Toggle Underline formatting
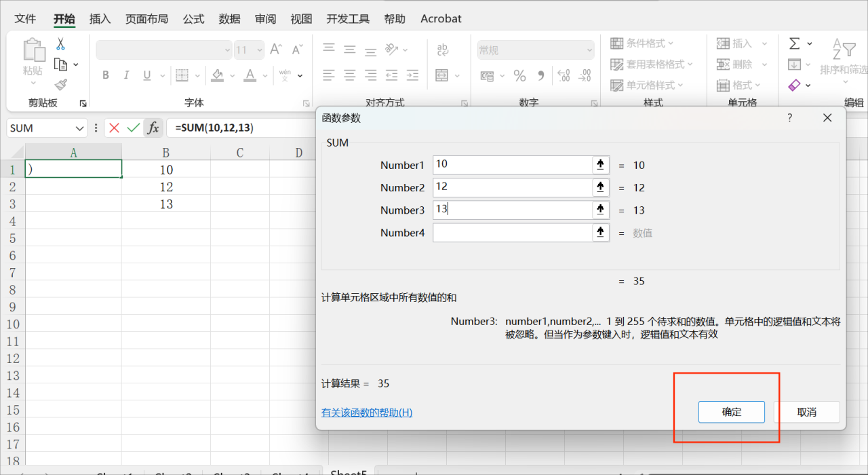The image size is (868, 475). 146,75
